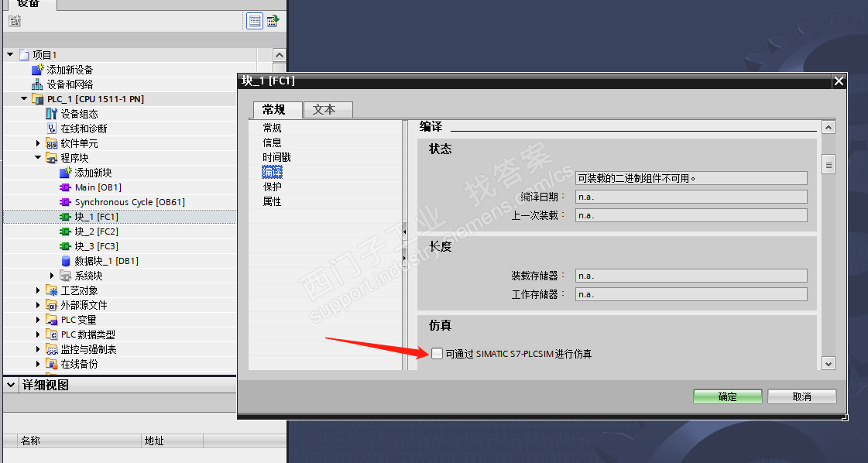The height and width of the screenshot is (463, 868).
Task: Click the 取消 button
Action: pyautogui.click(x=801, y=396)
